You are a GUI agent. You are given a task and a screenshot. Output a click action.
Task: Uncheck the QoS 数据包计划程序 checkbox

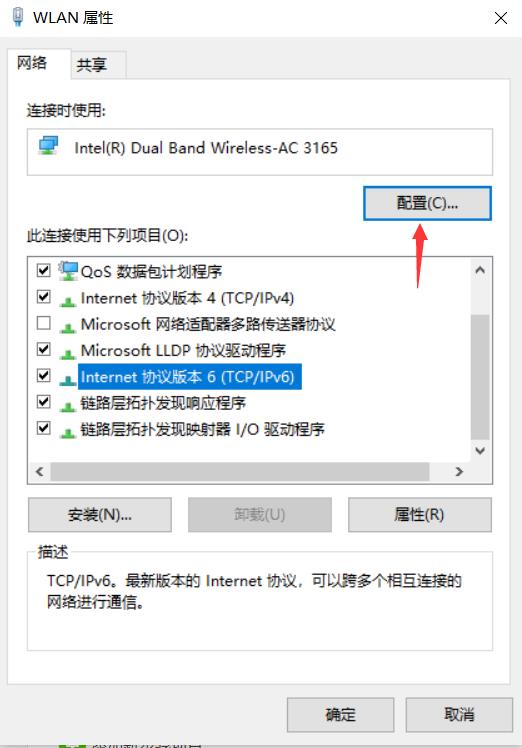click(x=43, y=270)
